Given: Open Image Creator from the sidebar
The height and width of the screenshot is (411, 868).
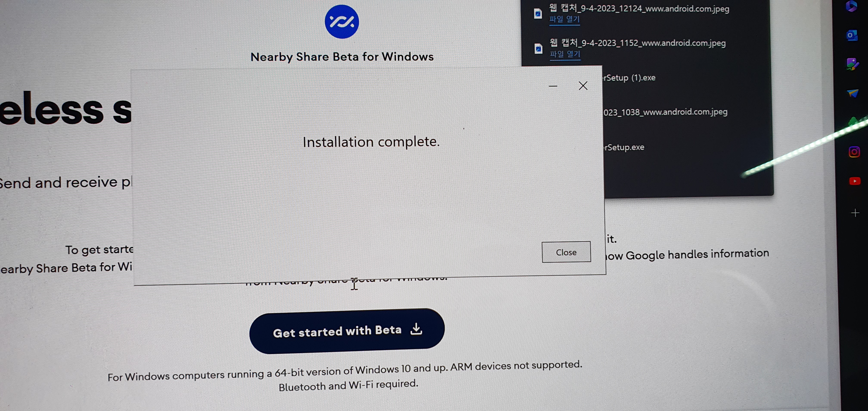Looking at the screenshot, I should point(852,64).
